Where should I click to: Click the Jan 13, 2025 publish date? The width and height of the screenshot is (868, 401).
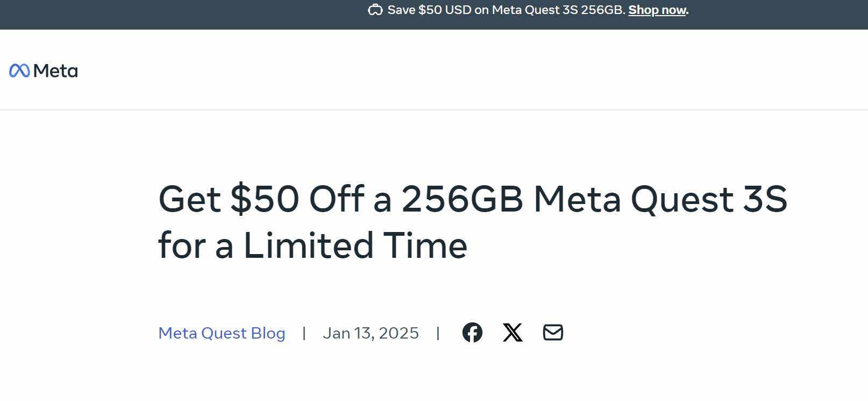[x=371, y=333]
